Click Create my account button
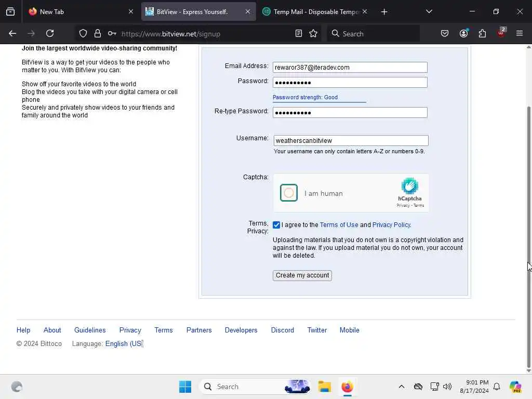This screenshot has width=532, height=399. pyautogui.click(x=302, y=275)
